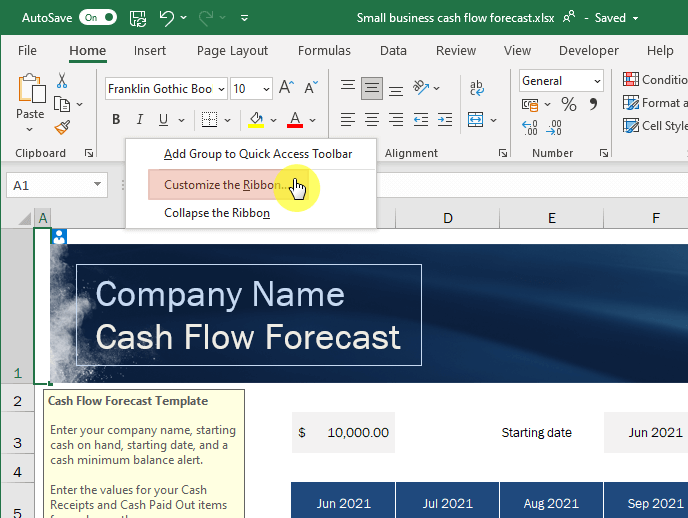Toggle Middle Align button
The height and width of the screenshot is (518, 688).
372,88
